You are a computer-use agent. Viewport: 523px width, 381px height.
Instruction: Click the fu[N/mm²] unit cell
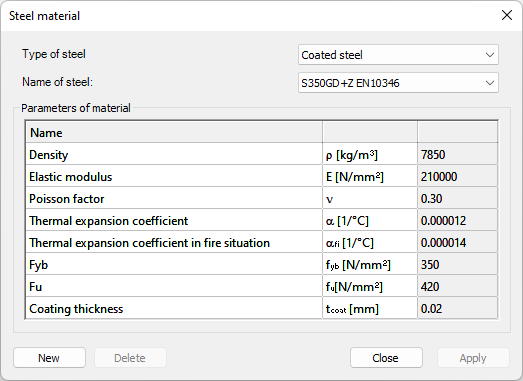click(x=370, y=287)
